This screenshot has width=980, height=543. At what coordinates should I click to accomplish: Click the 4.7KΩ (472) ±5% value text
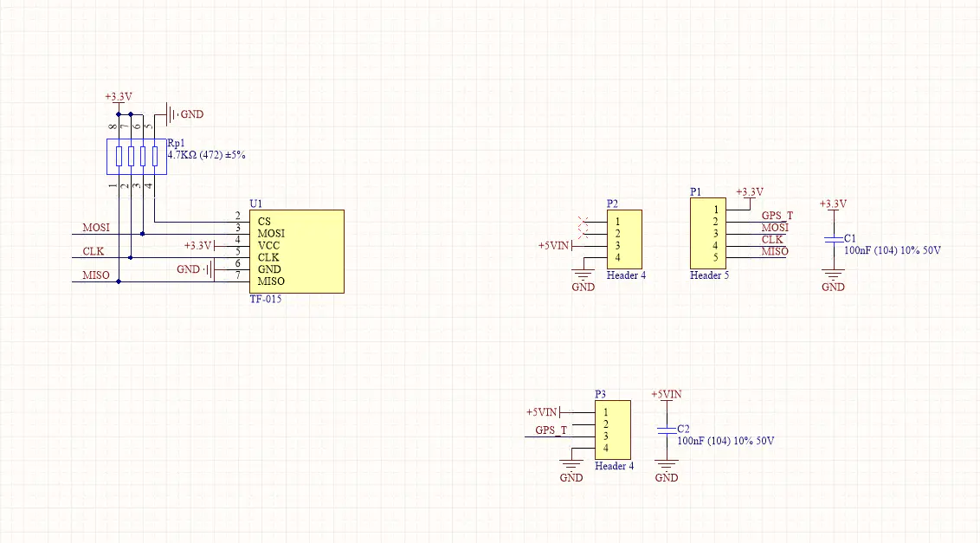[x=206, y=155]
